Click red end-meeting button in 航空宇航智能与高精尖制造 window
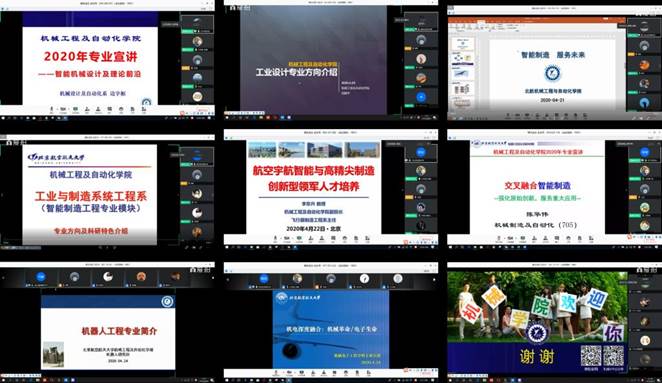 [x=427, y=239]
